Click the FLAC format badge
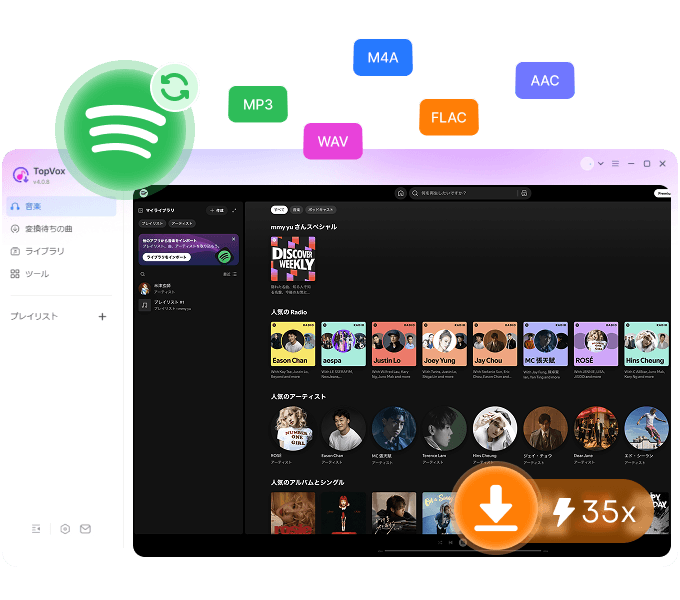The image size is (680, 600). [449, 117]
